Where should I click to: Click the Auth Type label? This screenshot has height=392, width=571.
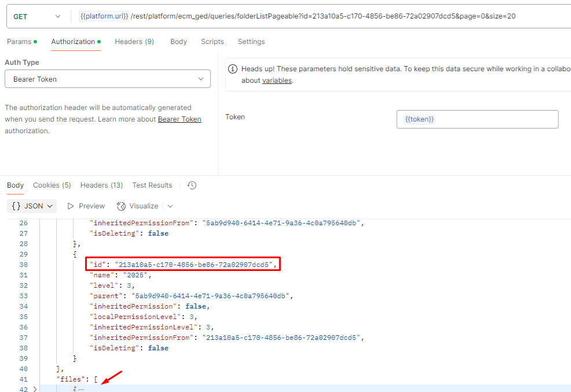tap(22, 62)
